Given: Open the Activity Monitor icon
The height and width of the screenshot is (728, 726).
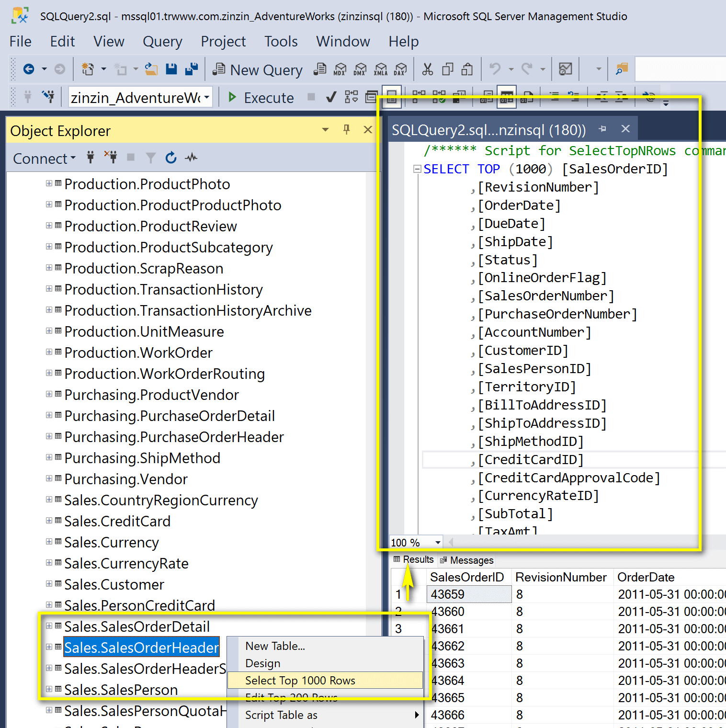Looking at the screenshot, I should 566,69.
